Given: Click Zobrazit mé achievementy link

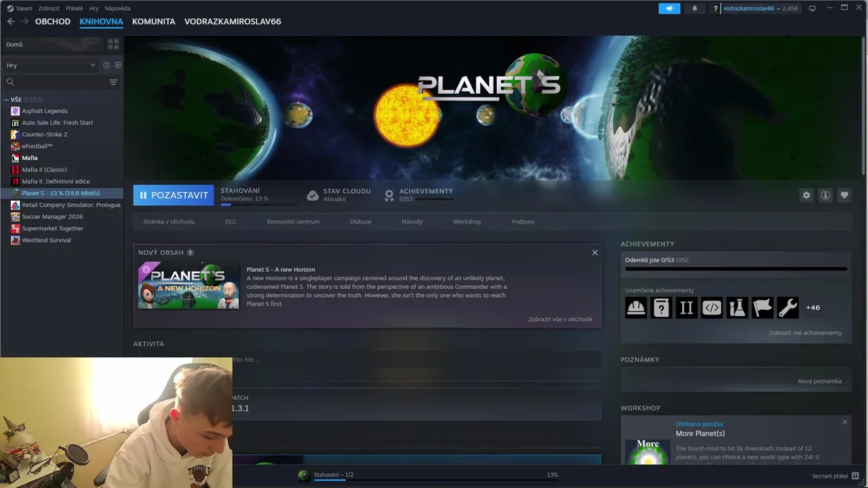Looking at the screenshot, I should pyautogui.click(x=805, y=333).
